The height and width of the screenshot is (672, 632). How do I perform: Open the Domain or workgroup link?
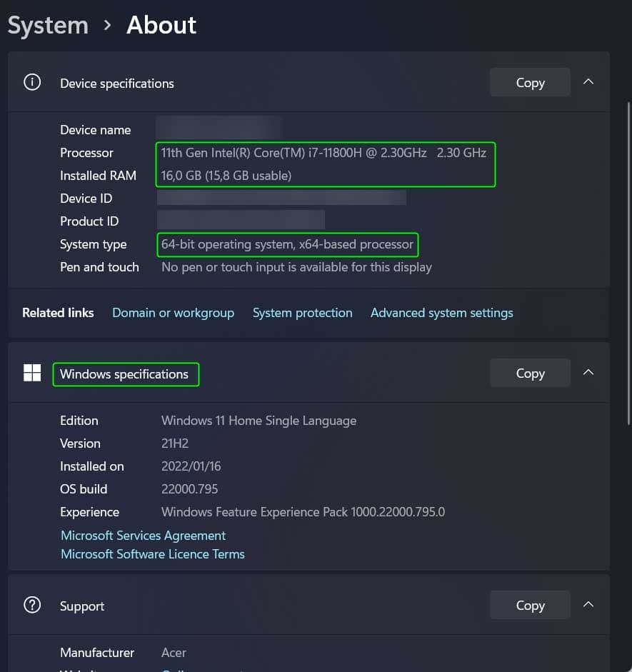tap(173, 313)
